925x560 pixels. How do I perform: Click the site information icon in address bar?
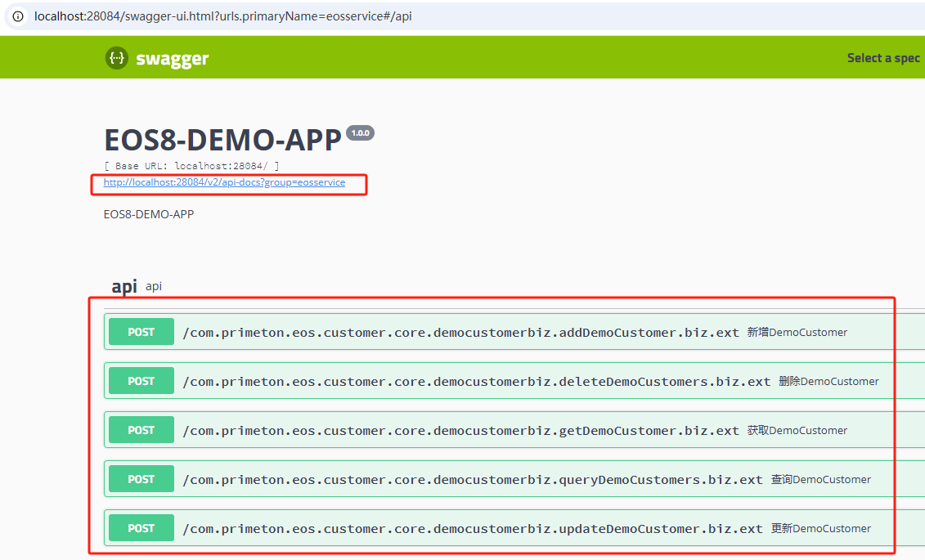click(x=18, y=16)
